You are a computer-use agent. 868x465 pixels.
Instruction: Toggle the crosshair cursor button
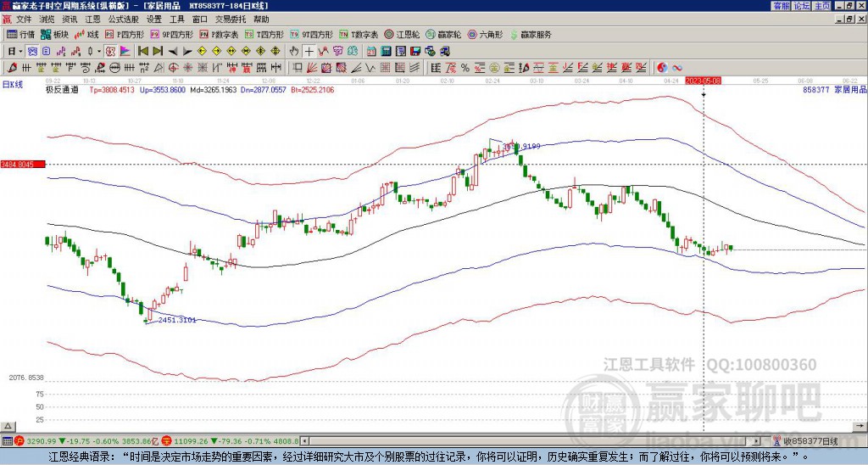coord(309,51)
